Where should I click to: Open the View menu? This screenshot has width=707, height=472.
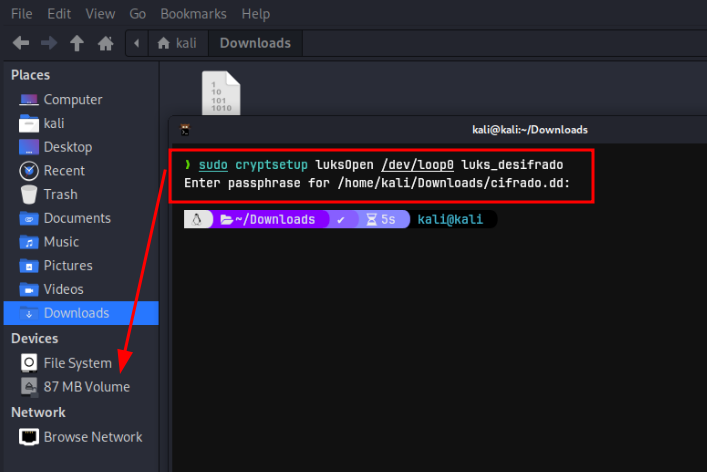point(100,14)
